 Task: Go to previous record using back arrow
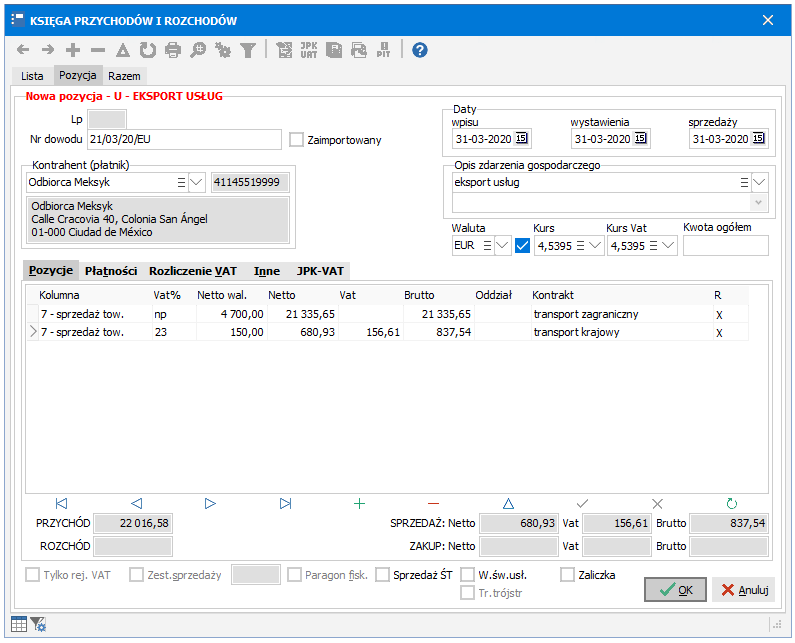click(23, 50)
